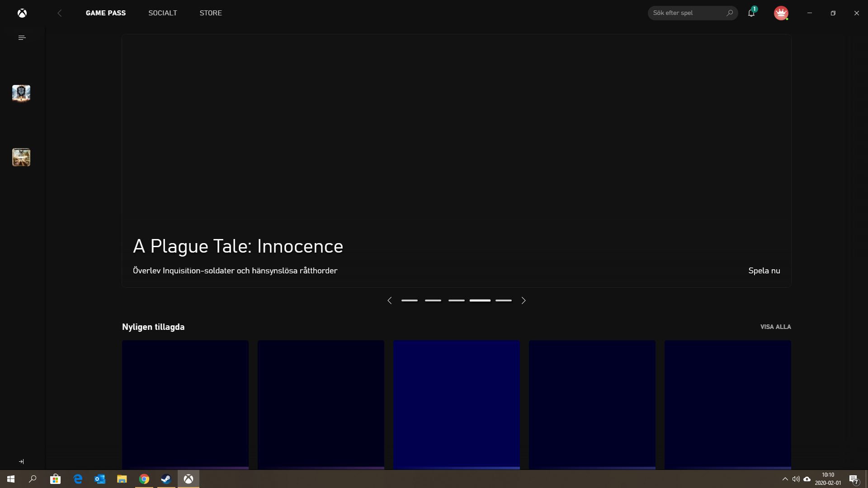Open the second recently added game card

pyautogui.click(x=321, y=405)
